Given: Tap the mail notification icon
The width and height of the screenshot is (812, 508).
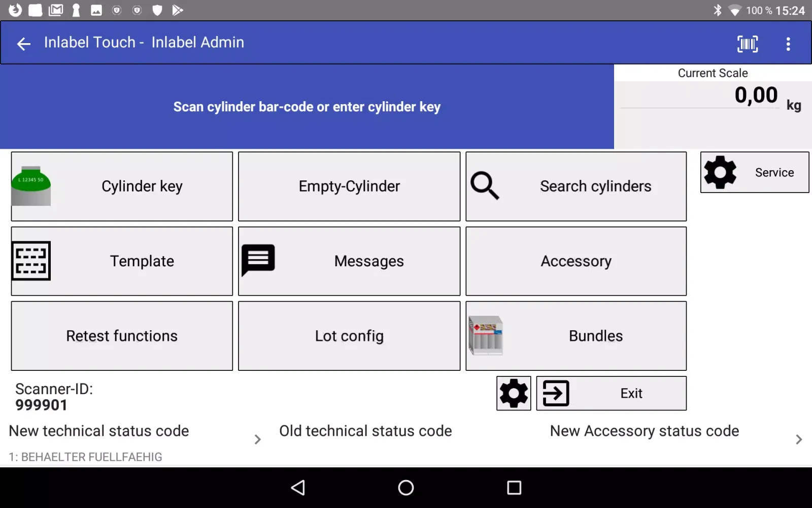Looking at the screenshot, I should coord(56,10).
